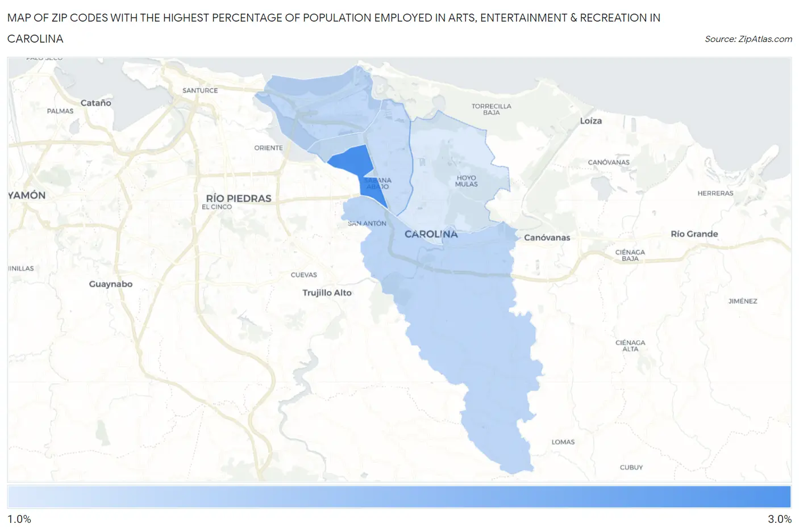
Task: Click the 1.0% legend minimum value
Action: tap(19, 520)
